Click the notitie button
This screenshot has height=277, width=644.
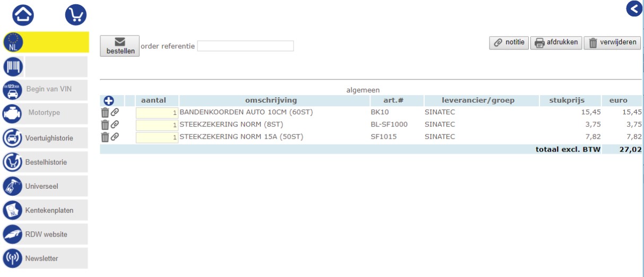coord(509,43)
